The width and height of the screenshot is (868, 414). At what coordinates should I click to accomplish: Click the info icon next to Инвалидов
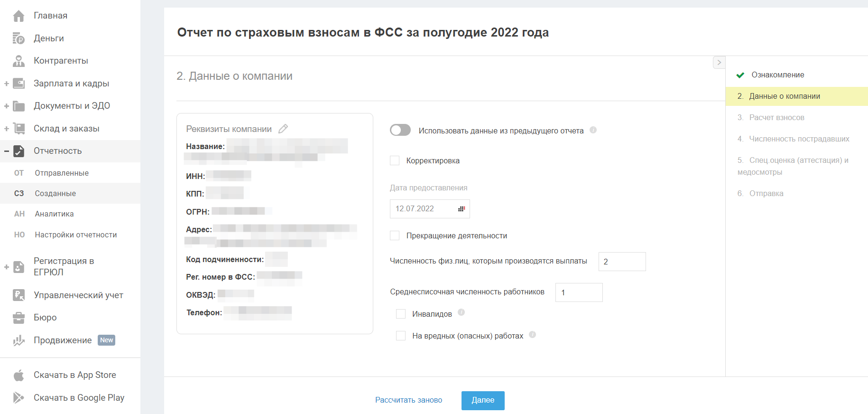coord(461,312)
